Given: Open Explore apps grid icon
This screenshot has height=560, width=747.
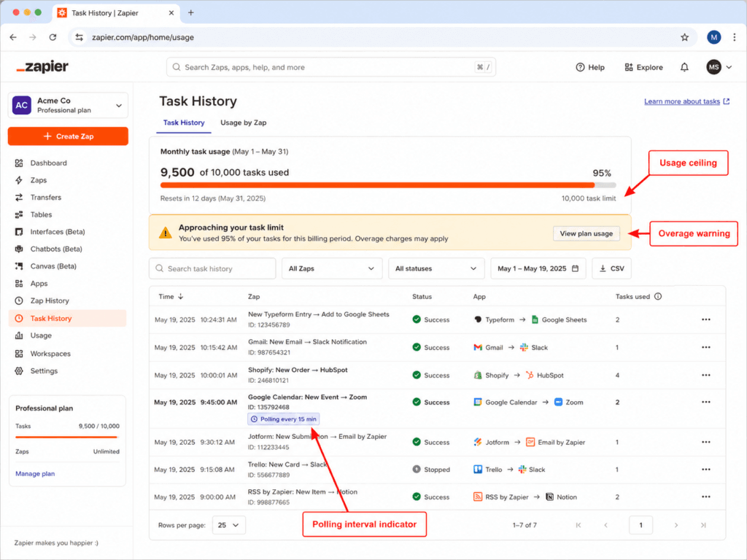Looking at the screenshot, I should point(629,67).
